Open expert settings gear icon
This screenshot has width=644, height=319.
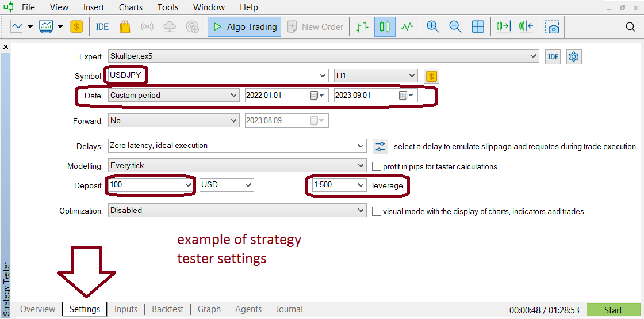pos(574,57)
